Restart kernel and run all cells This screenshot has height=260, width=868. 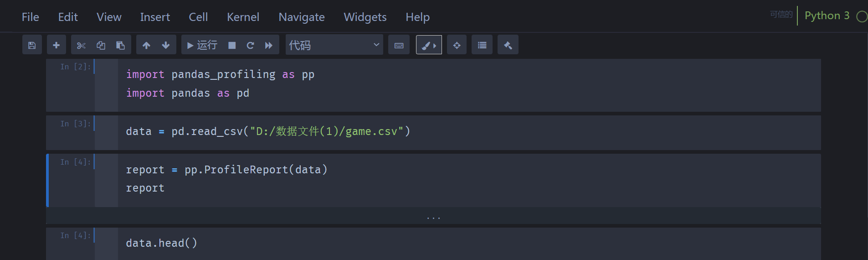point(269,45)
